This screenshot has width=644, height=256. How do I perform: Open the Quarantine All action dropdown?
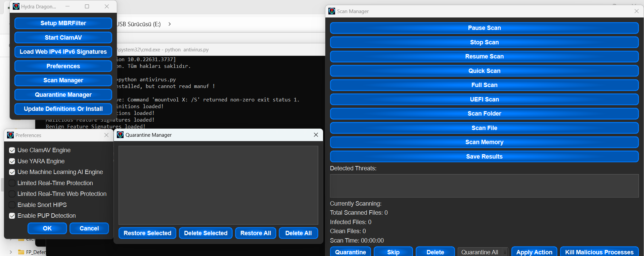point(483,252)
